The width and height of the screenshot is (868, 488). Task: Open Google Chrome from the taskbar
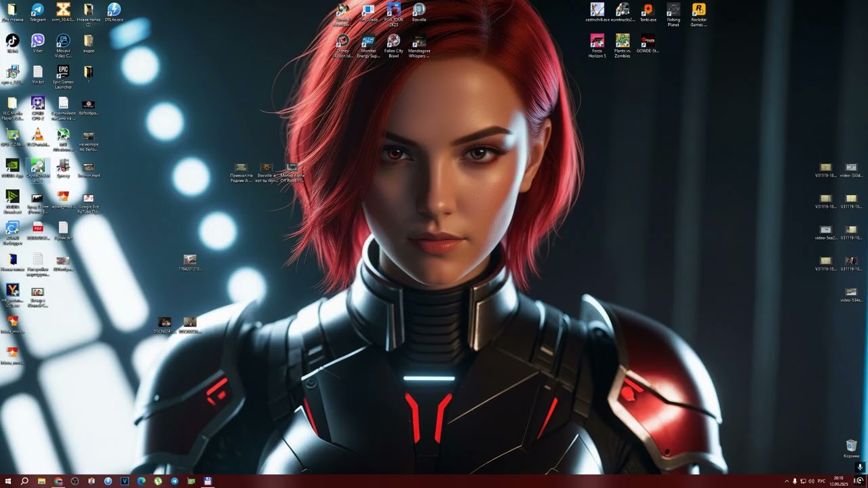coord(58,481)
